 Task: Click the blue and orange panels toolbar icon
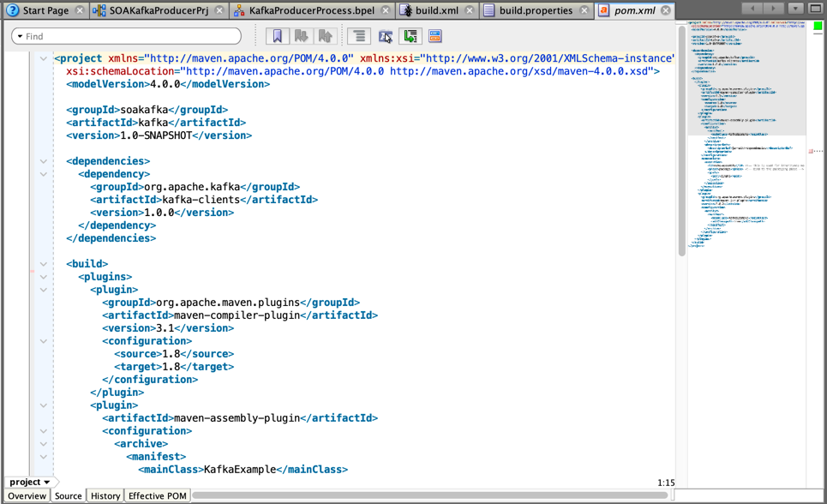pos(435,36)
